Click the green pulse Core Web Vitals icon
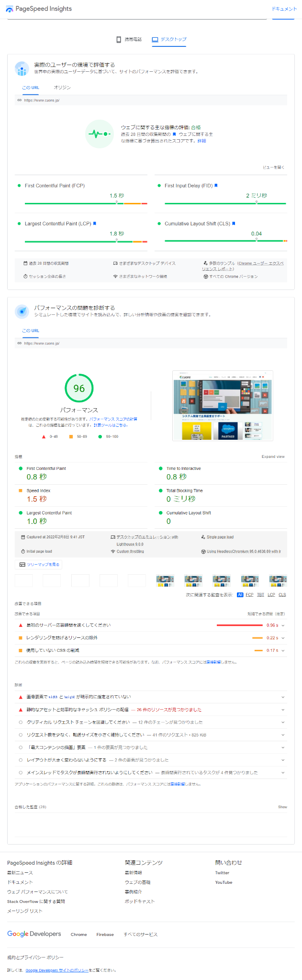The image size is (302, 980). click(x=100, y=134)
